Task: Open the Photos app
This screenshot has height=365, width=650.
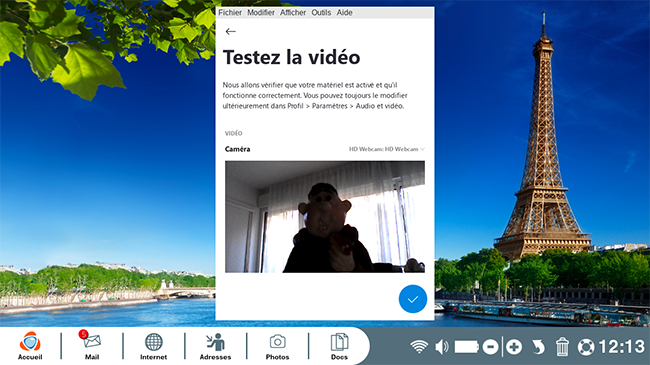Action: (x=277, y=346)
